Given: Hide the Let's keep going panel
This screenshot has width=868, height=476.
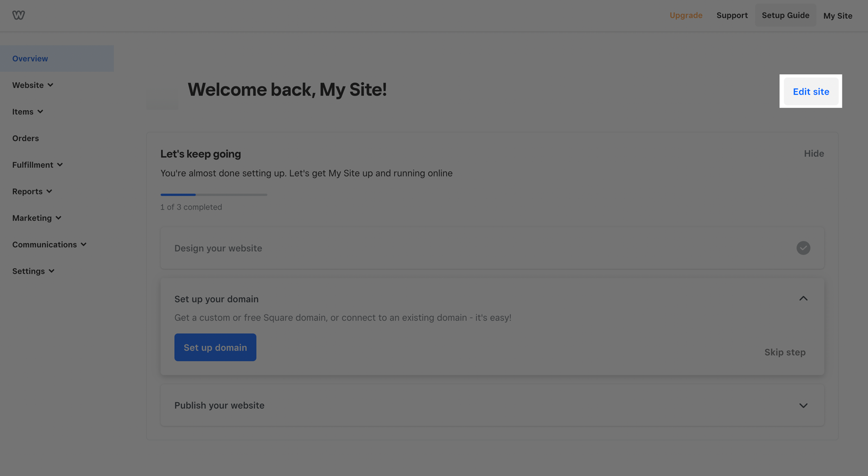Looking at the screenshot, I should (813, 154).
